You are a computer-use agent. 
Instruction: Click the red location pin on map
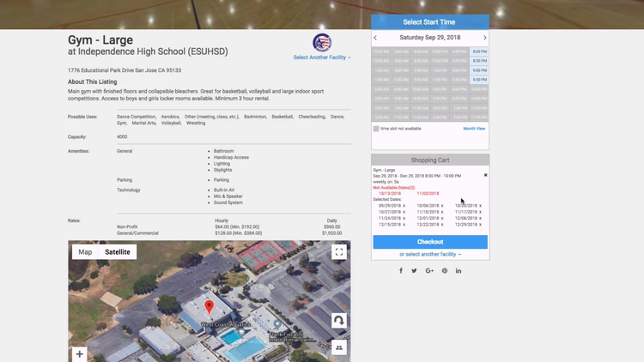(209, 307)
